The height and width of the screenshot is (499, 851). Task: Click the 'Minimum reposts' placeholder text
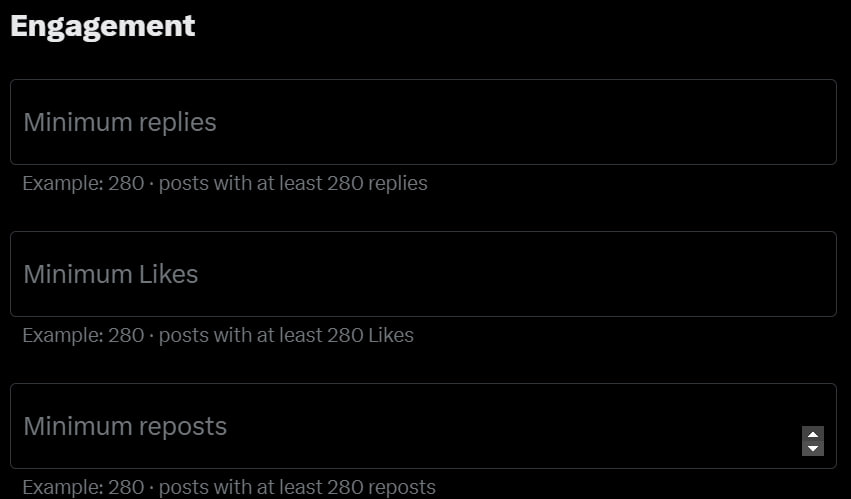tap(125, 426)
